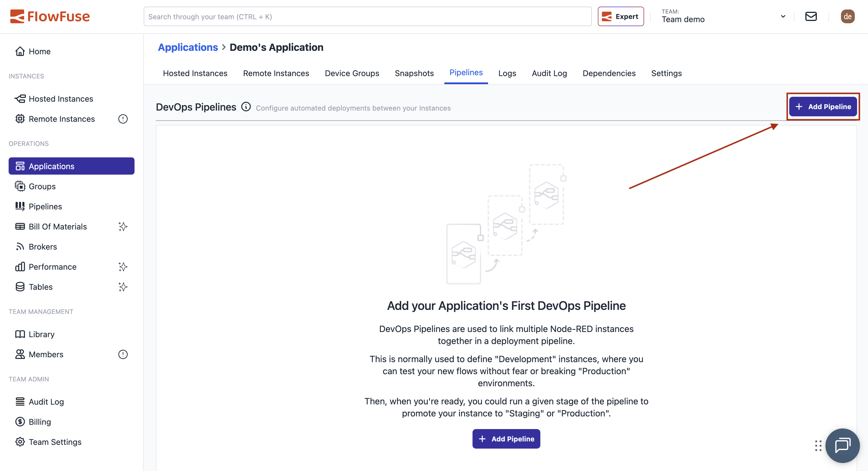Click the DevOps Pipelines info icon

click(246, 107)
